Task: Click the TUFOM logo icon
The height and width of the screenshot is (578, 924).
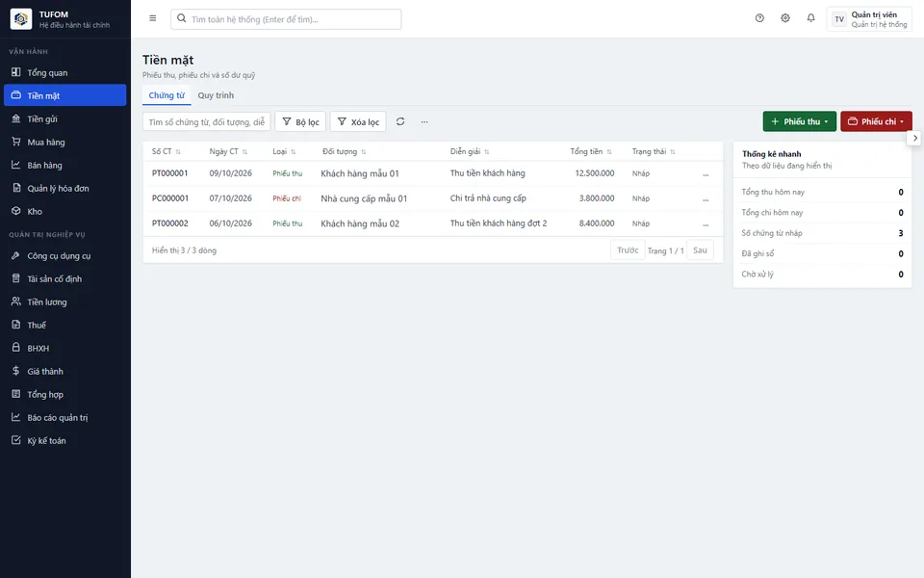Action: coord(21,19)
